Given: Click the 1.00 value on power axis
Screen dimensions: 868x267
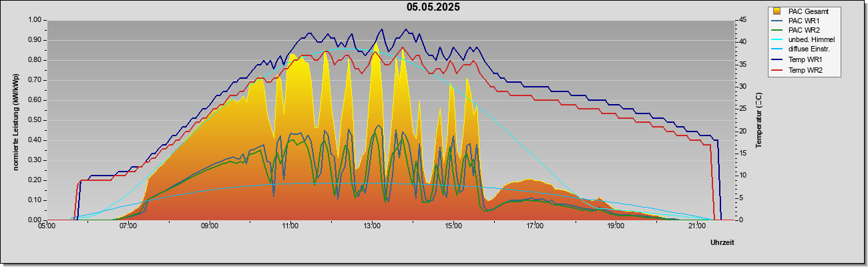Looking at the screenshot, I should (34, 20).
